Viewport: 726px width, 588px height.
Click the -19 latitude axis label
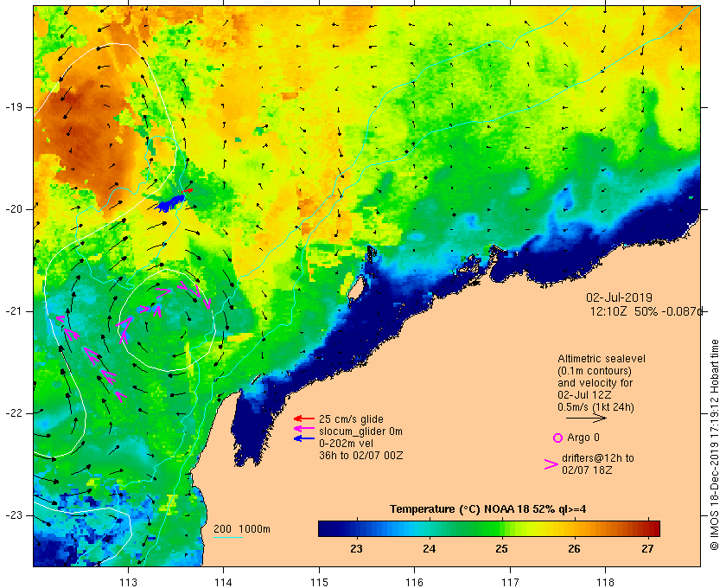click(x=14, y=107)
